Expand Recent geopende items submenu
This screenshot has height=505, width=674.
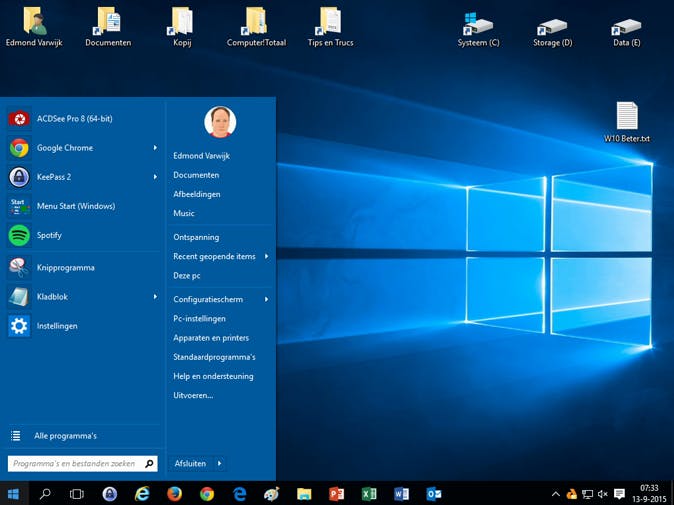point(266,257)
